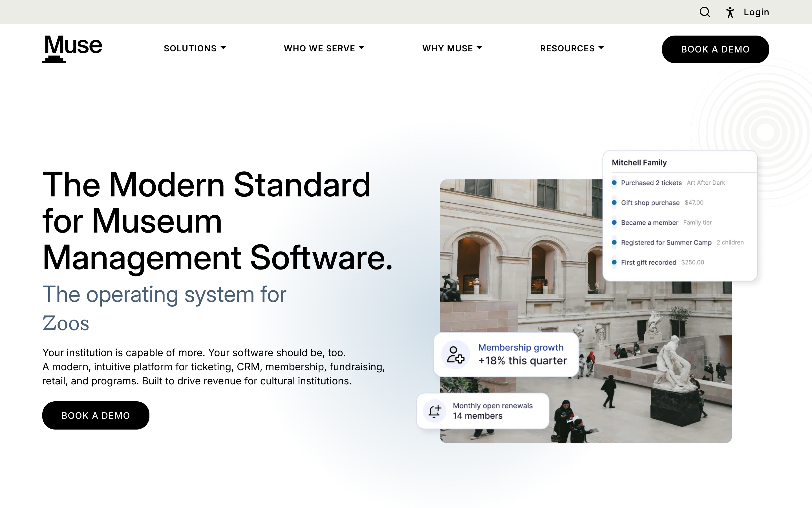Click 'The operating system for' subheading
The height and width of the screenshot is (508, 812).
164,295
